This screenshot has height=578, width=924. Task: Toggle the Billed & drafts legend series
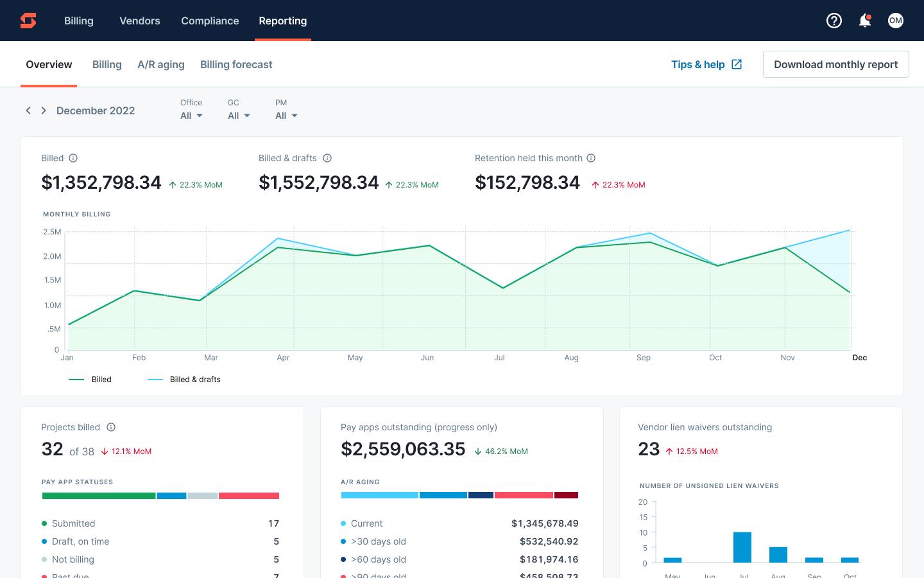(x=185, y=380)
